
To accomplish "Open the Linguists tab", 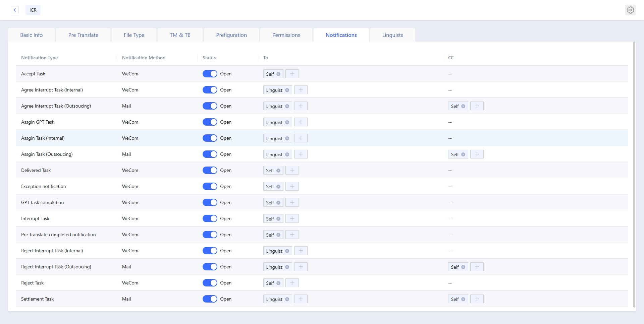I will point(393,35).
